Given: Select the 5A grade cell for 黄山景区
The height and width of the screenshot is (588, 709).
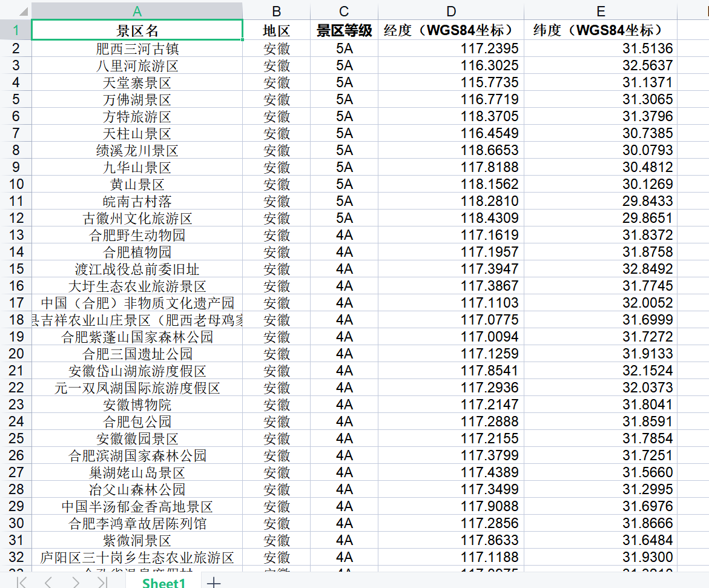Looking at the screenshot, I should [344, 184].
